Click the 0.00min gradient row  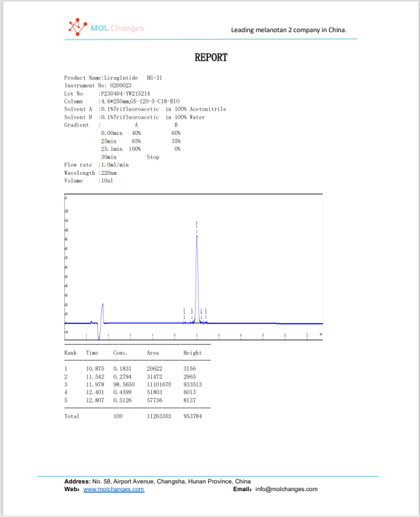pos(141,133)
